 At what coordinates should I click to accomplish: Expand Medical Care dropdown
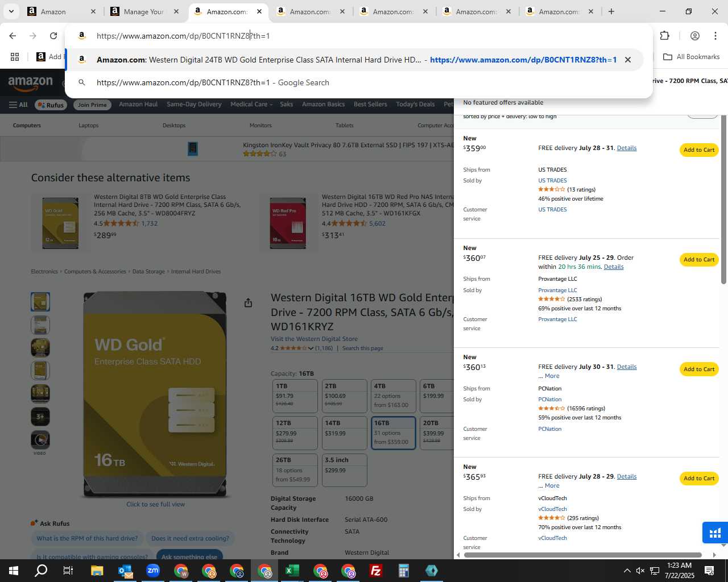coord(251,105)
